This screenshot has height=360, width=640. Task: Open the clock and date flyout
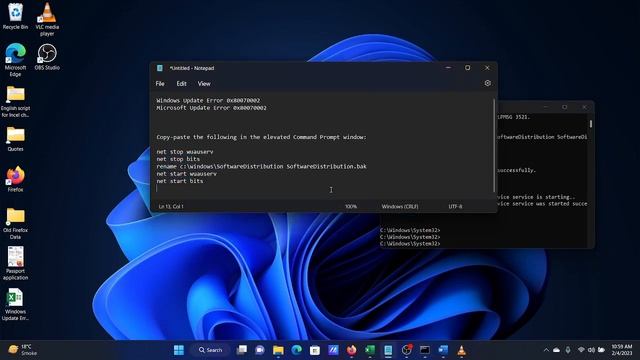pyautogui.click(x=622, y=350)
